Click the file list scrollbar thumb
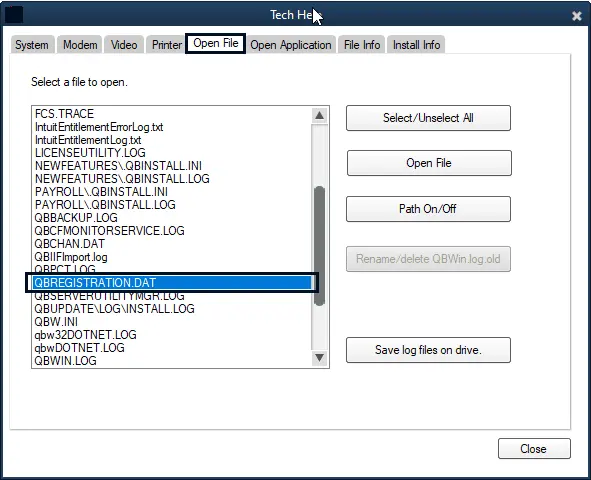The width and height of the screenshot is (591, 480). click(x=319, y=246)
